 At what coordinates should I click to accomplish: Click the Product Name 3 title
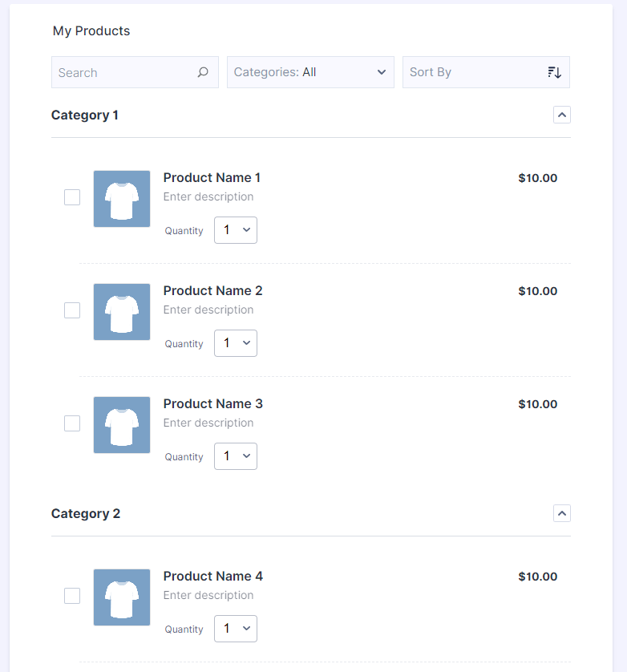pyautogui.click(x=213, y=404)
